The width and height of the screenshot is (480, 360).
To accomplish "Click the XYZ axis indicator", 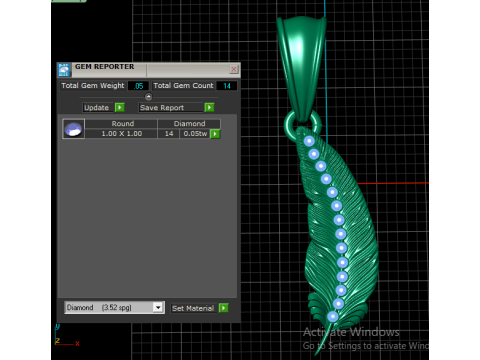I will coord(67,335).
